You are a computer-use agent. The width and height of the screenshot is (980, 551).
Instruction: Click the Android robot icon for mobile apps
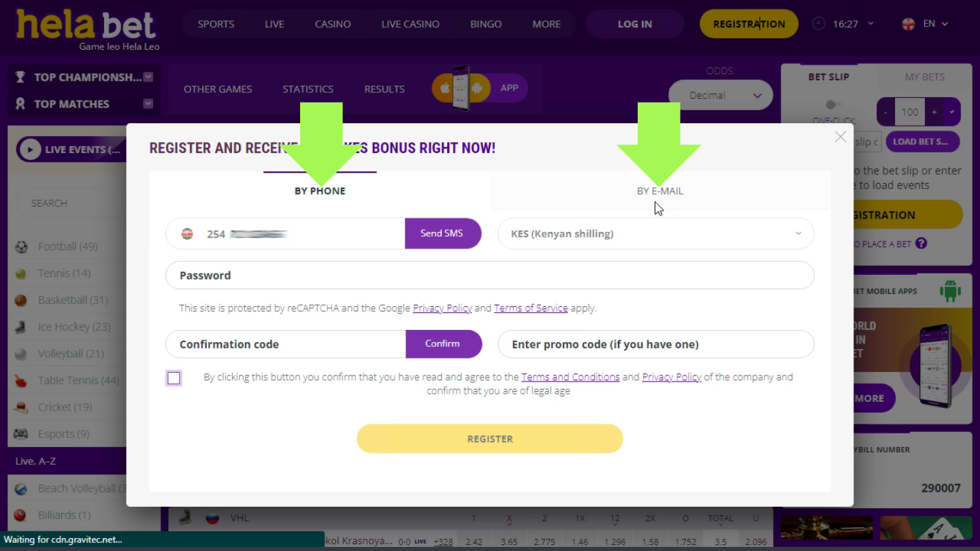pos(949,291)
